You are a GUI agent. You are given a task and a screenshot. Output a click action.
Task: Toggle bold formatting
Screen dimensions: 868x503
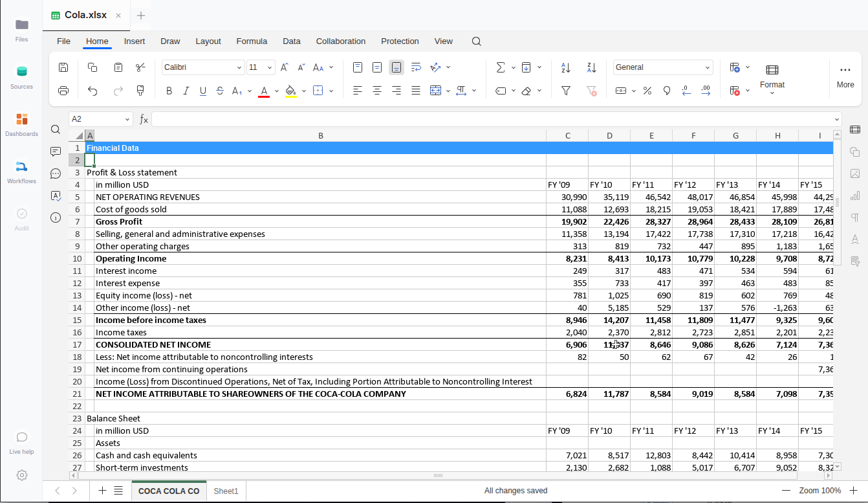(169, 91)
